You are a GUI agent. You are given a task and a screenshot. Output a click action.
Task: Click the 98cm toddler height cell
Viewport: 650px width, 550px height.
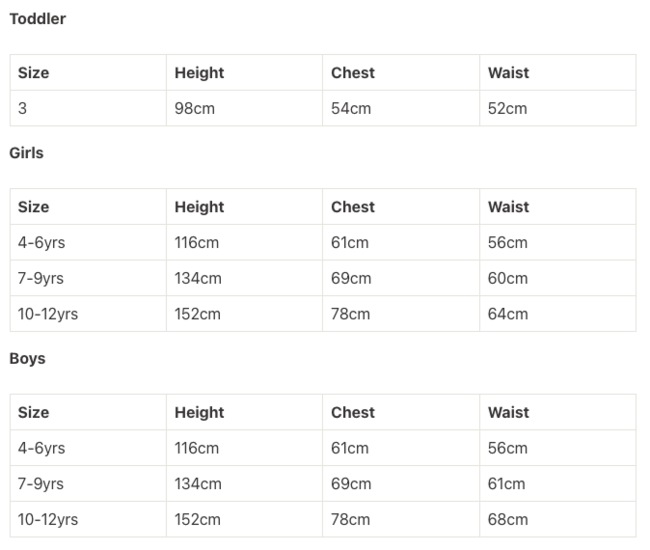194,109
